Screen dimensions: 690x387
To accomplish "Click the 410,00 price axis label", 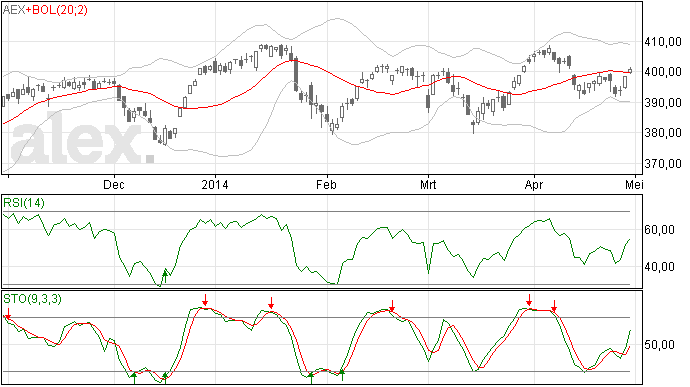I will pyautogui.click(x=663, y=42).
